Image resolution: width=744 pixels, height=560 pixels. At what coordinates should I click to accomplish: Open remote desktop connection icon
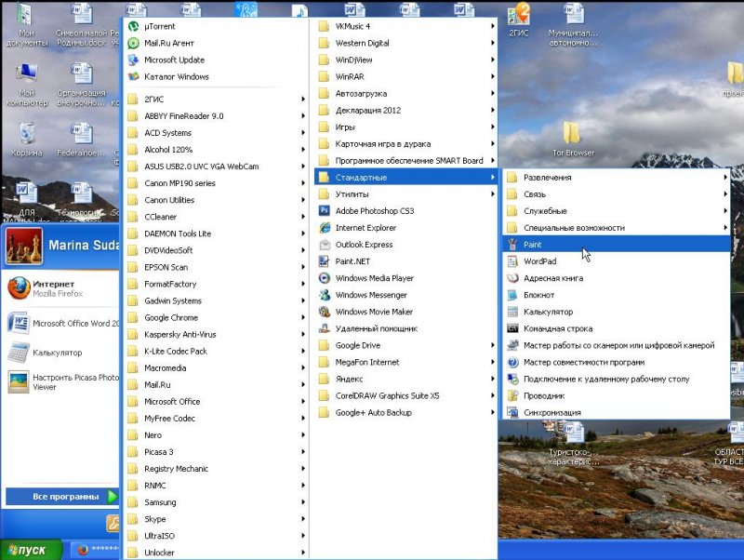coord(512,379)
